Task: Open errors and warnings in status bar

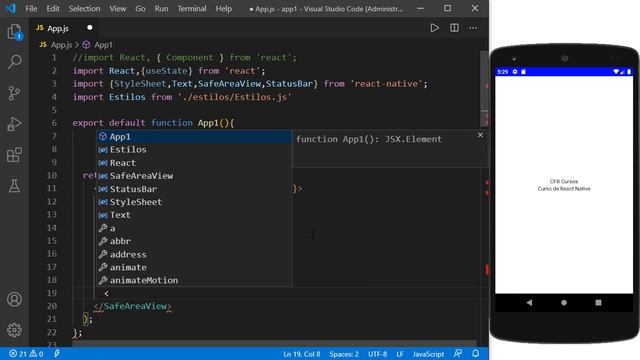Action: pos(26,353)
